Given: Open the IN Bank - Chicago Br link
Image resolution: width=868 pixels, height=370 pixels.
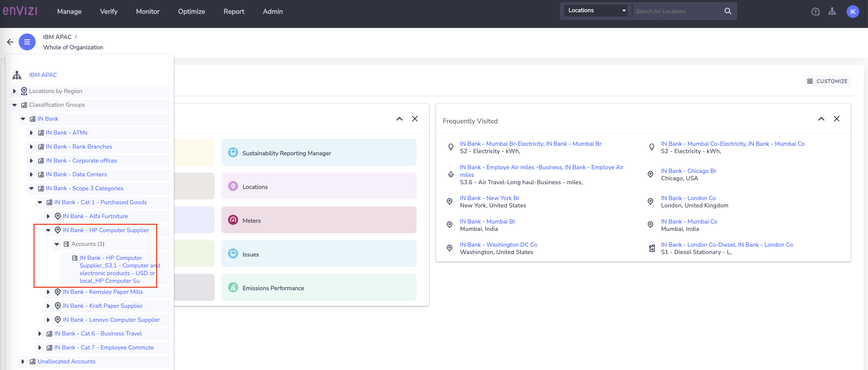Looking at the screenshot, I should [688, 171].
